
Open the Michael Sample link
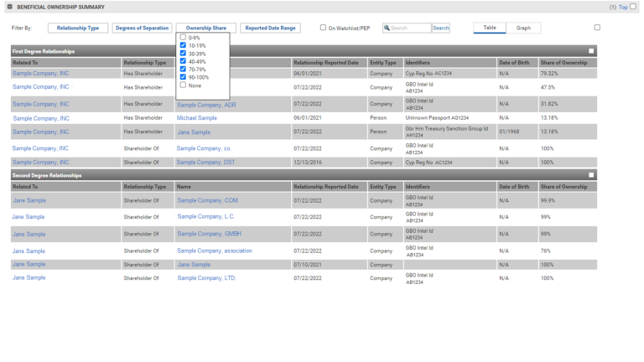(x=196, y=118)
